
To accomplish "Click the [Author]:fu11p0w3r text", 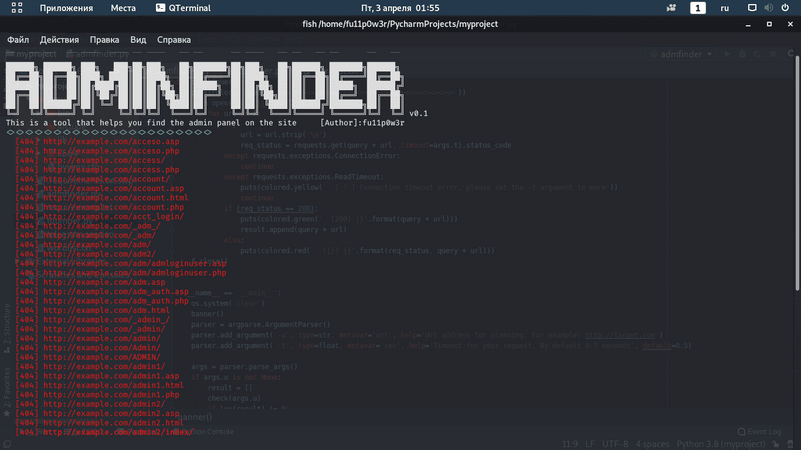I will 362,123.
